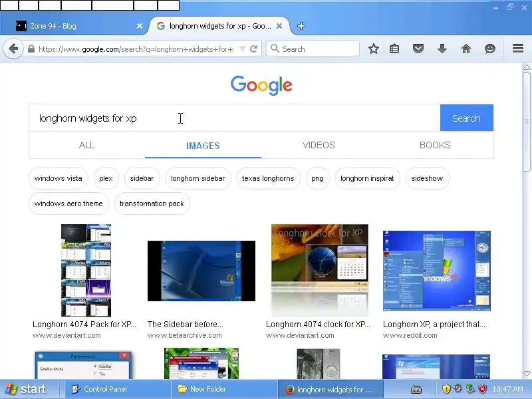Open Longhorn 4074 Pack for XP thumbnail
The height and width of the screenshot is (399, 532).
(86, 271)
